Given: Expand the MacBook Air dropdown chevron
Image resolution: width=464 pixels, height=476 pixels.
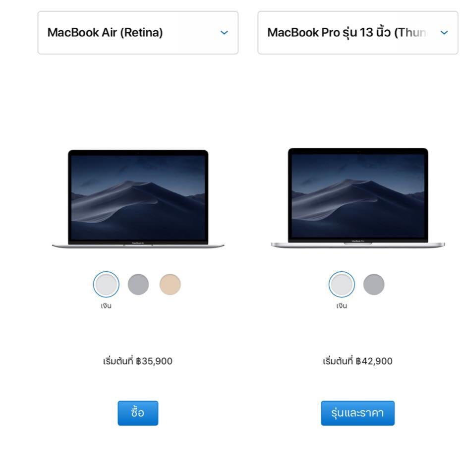Looking at the screenshot, I should coord(224,33).
